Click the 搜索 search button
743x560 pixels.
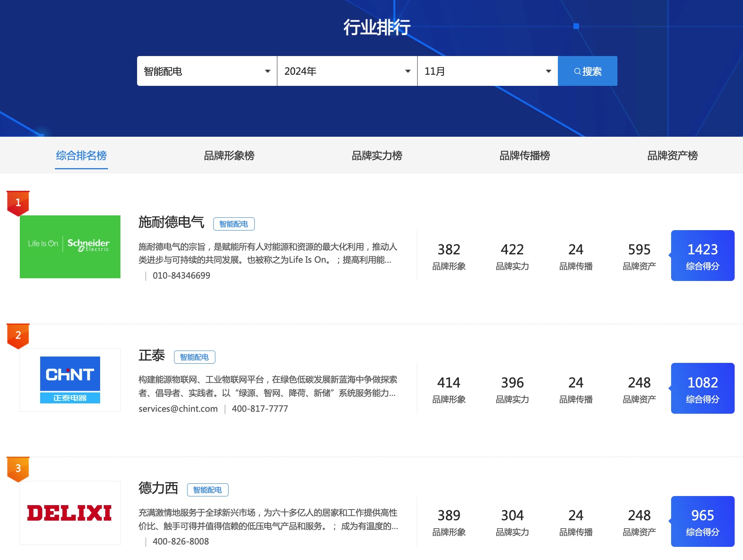point(588,71)
